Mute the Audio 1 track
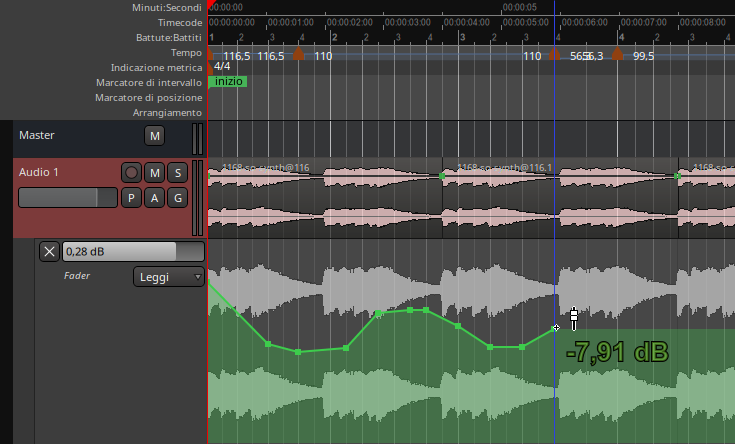The height and width of the screenshot is (444, 735). [154, 173]
